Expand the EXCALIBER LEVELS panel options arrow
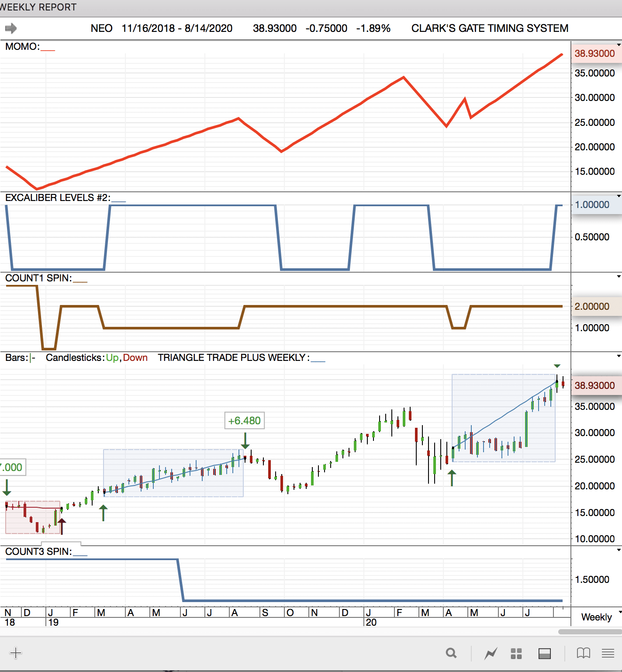This screenshot has width=622, height=672. (619, 196)
